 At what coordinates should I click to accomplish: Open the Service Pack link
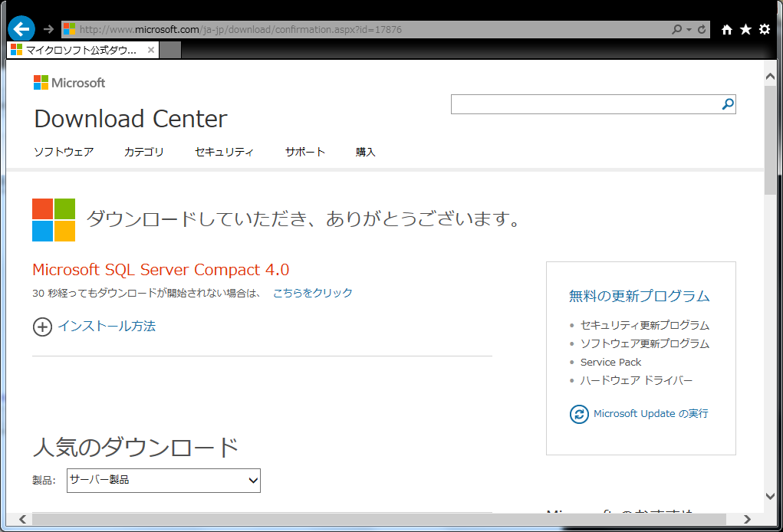tap(610, 362)
